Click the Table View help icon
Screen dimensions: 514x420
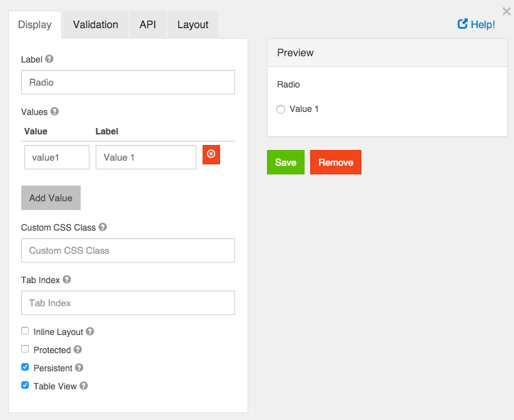pos(84,386)
